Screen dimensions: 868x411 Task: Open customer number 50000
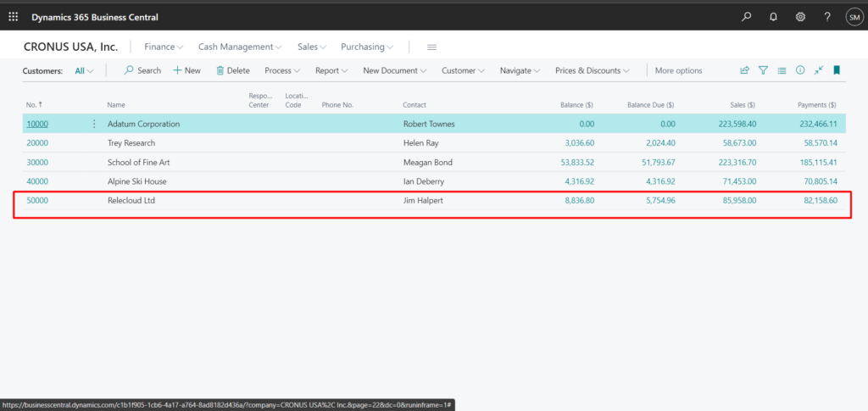(37, 200)
